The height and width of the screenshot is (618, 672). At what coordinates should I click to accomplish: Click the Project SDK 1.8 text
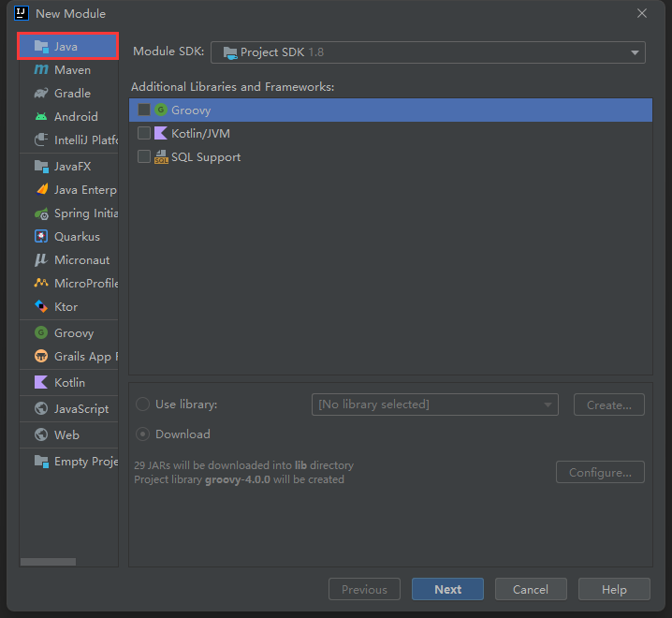click(x=282, y=52)
